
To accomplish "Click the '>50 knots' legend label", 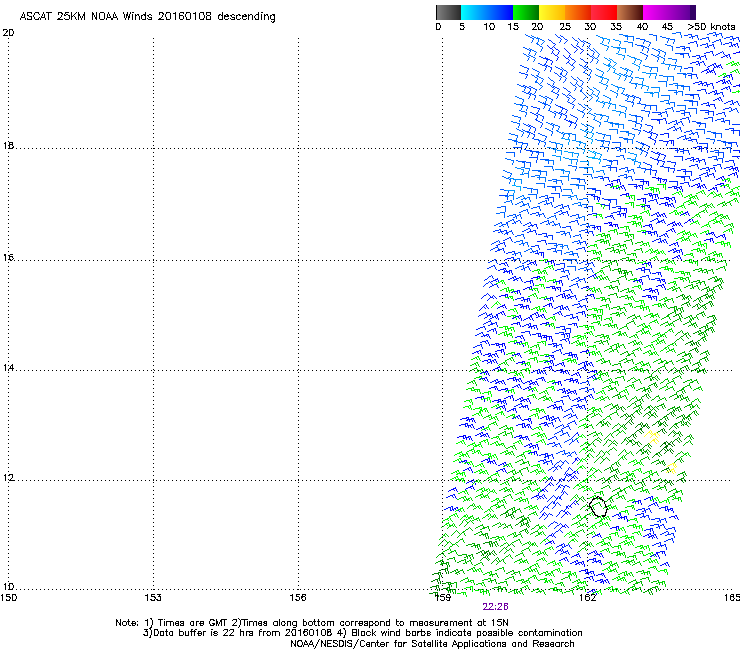I will (x=711, y=27).
